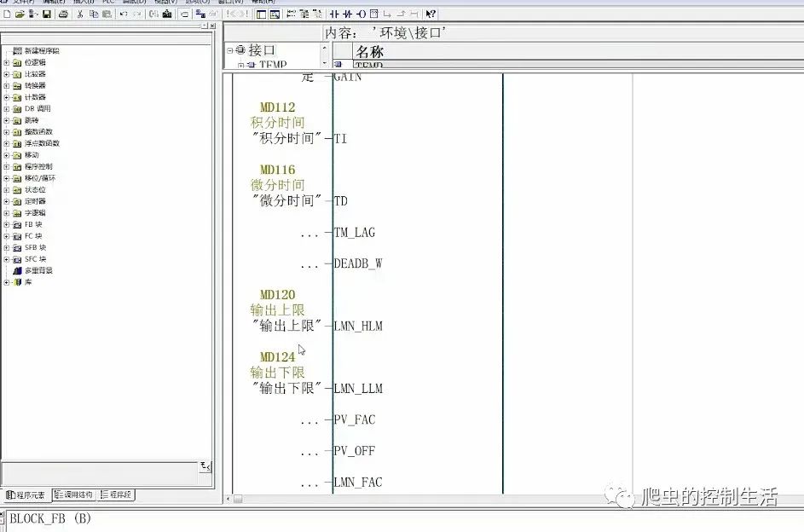Toggle the overview panel display icon
This screenshot has width=804, height=532.
262,14
